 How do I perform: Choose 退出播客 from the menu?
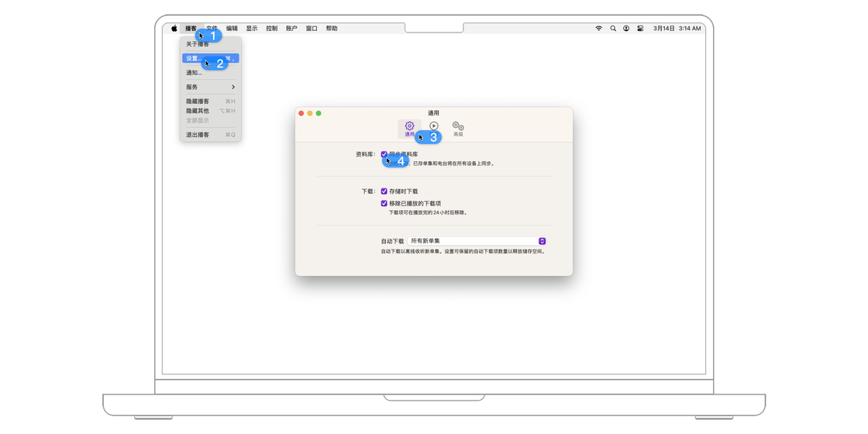coord(198,135)
